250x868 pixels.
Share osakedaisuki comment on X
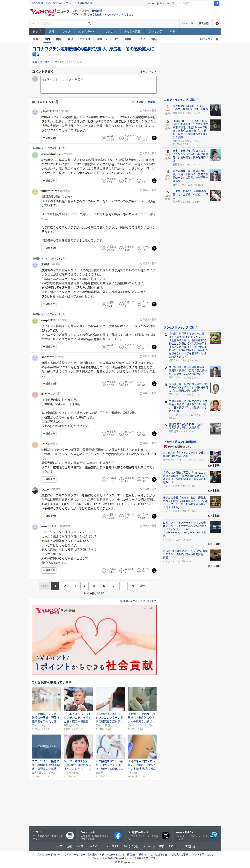(154, 181)
